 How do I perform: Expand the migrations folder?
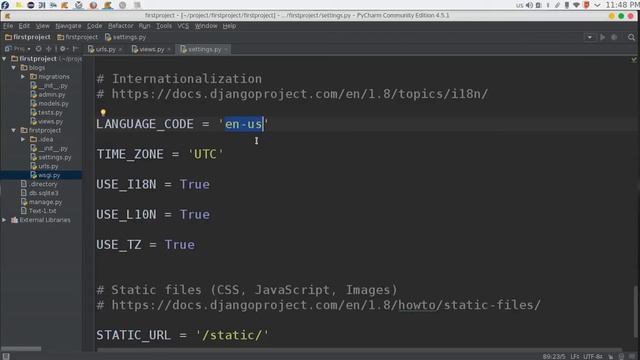pyautogui.click(x=23, y=77)
